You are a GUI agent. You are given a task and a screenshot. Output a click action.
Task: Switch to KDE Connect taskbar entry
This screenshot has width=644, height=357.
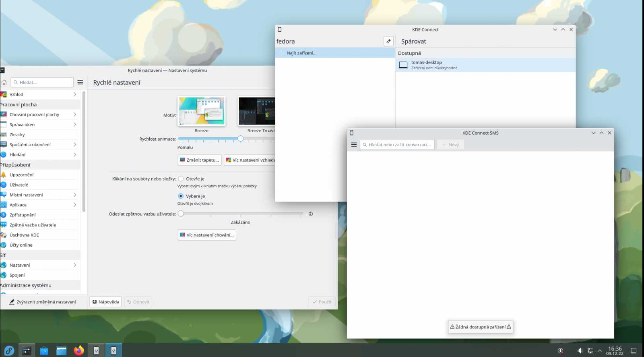(x=96, y=351)
